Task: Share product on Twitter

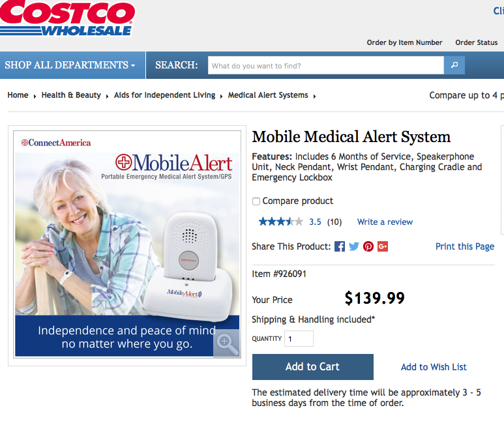Action: [354, 246]
